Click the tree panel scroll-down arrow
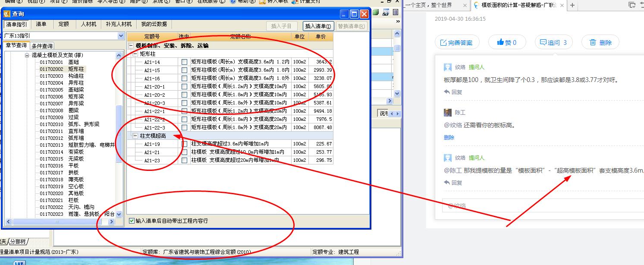 tap(119, 215)
